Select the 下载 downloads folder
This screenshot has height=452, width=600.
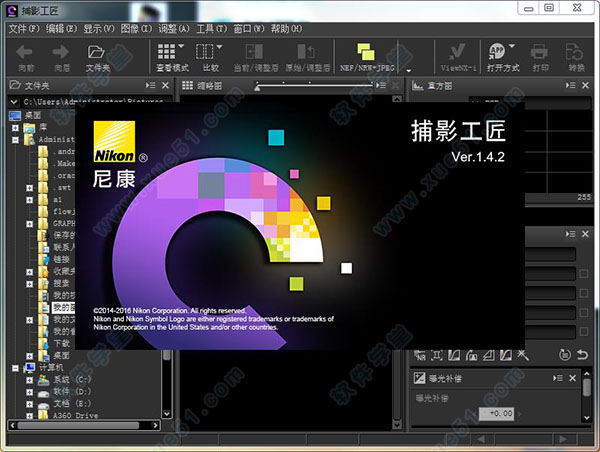[61, 343]
